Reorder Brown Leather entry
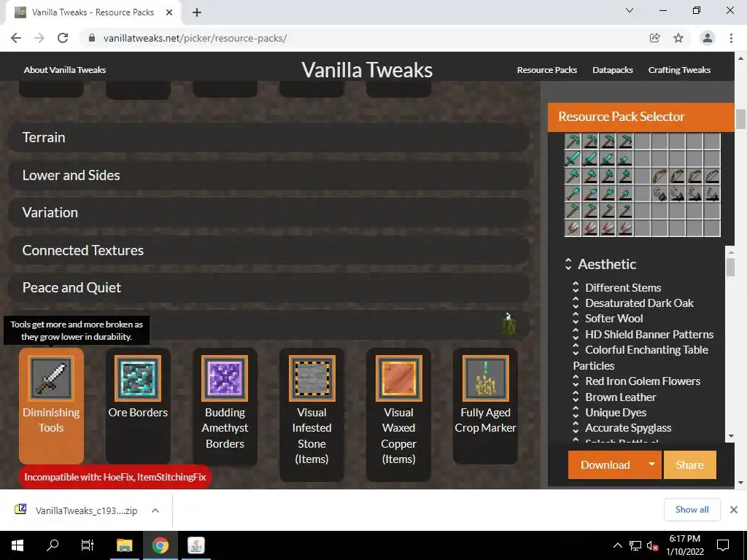The height and width of the screenshot is (560, 747). tap(576, 397)
